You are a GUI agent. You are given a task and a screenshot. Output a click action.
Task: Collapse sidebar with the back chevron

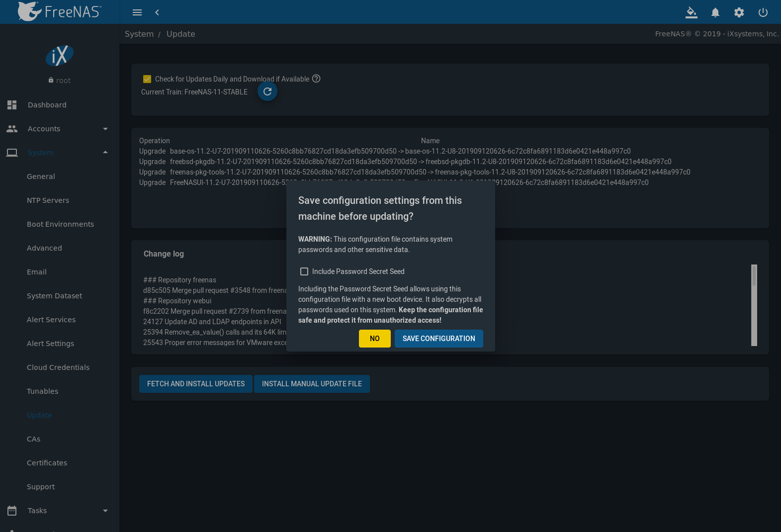(x=157, y=12)
